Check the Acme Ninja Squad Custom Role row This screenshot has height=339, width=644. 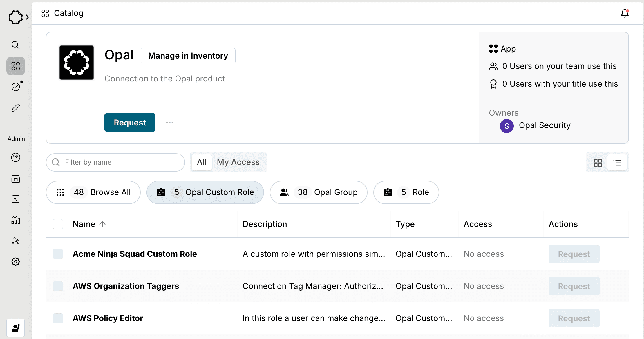pos(58,254)
